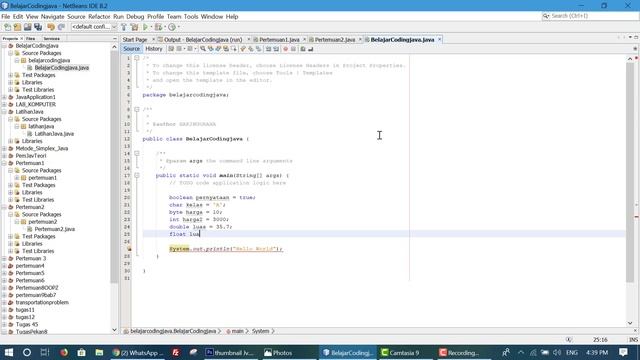Open WhatsApp Chrome window from the taskbar
640x360 pixels.
138,352
